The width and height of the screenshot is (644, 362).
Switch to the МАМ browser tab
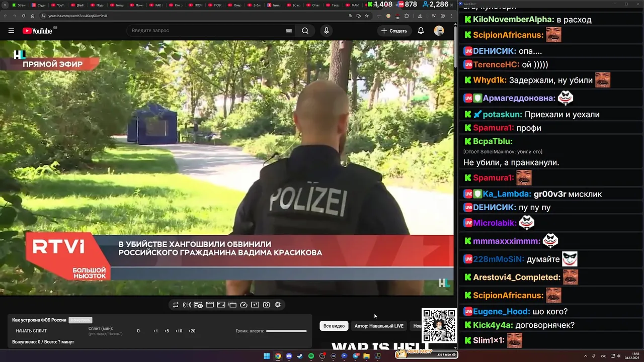pos(354,5)
